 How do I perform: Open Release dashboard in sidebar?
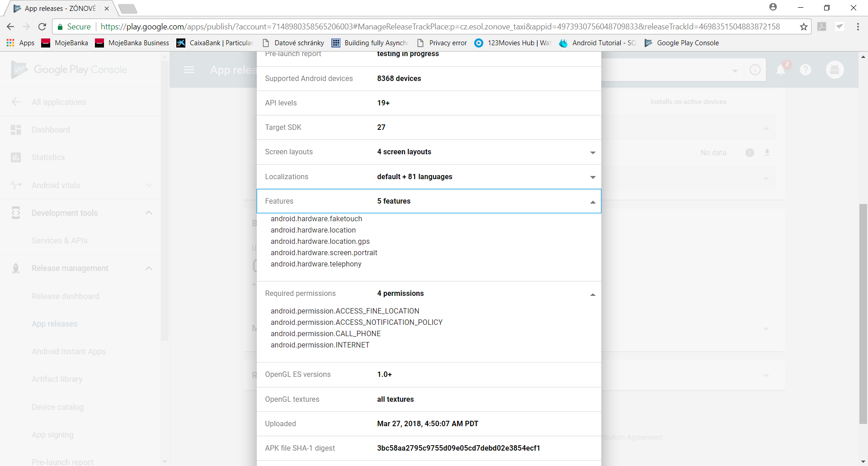[66, 296]
